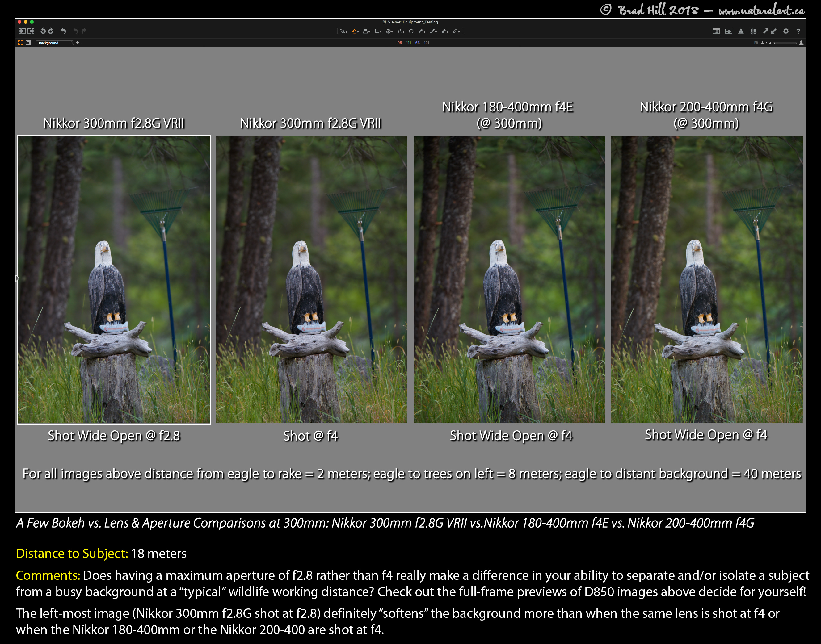Open the Background layer dropdown
The image size is (821, 644).
pos(54,43)
